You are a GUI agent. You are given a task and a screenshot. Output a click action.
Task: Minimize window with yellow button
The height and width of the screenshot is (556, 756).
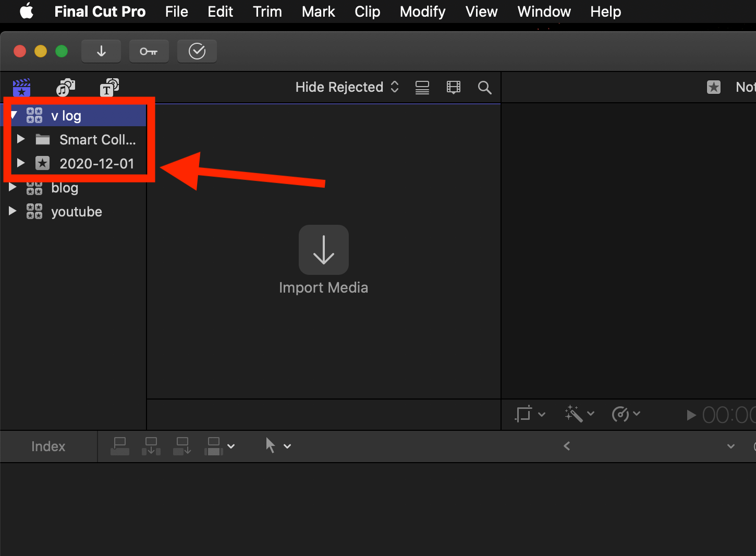(x=41, y=51)
